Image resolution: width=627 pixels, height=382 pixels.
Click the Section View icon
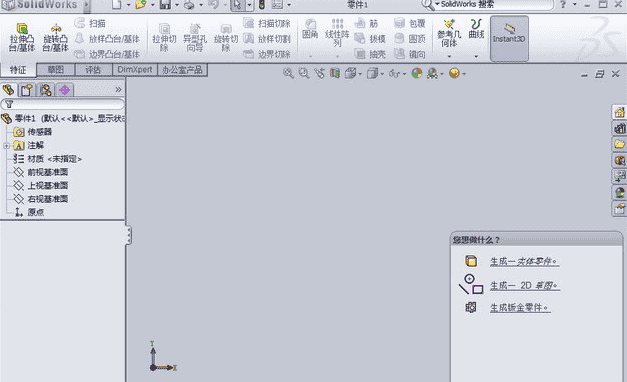(335, 73)
